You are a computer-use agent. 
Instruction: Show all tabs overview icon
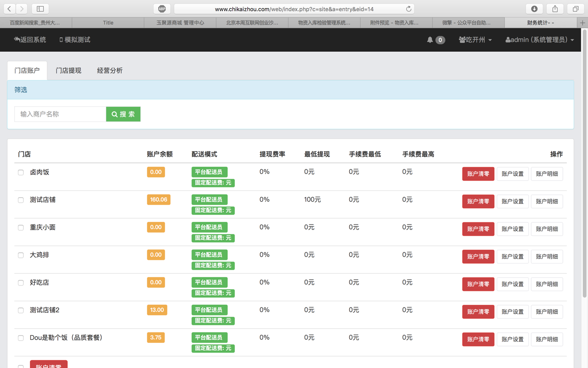coord(575,9)
